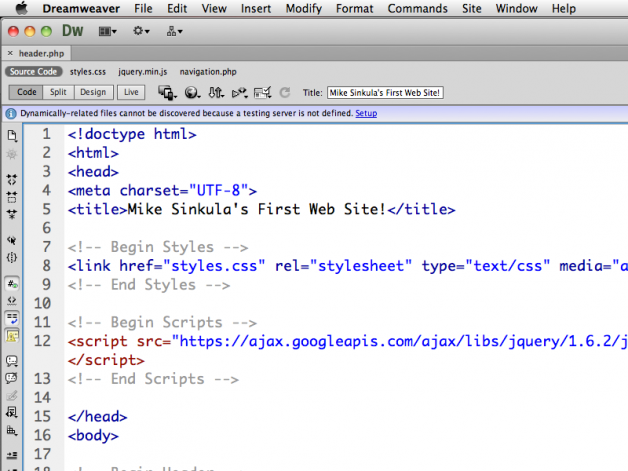Viewport: 628px width, 471px height.
Task: Switch to related file jquery.min.js
Action: tap(143, 72)
